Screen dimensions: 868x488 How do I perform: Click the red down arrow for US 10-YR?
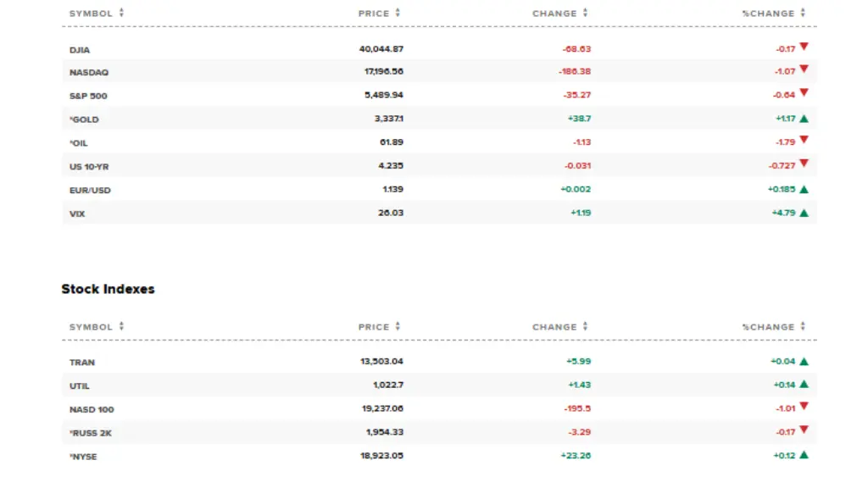click(804, 164)
